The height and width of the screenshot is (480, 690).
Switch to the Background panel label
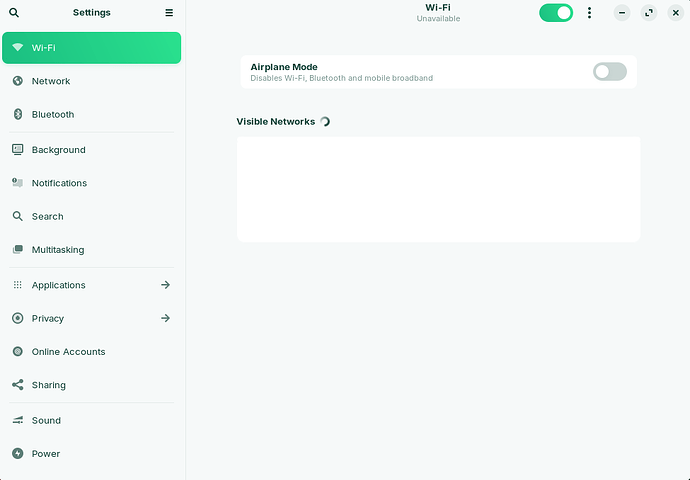tap(59, 150)
